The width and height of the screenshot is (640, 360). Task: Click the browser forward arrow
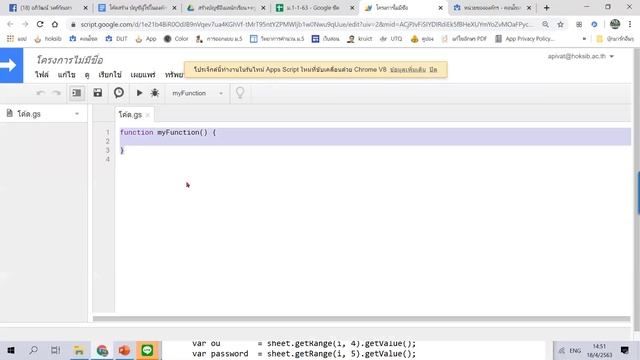(x=25, y=24)
